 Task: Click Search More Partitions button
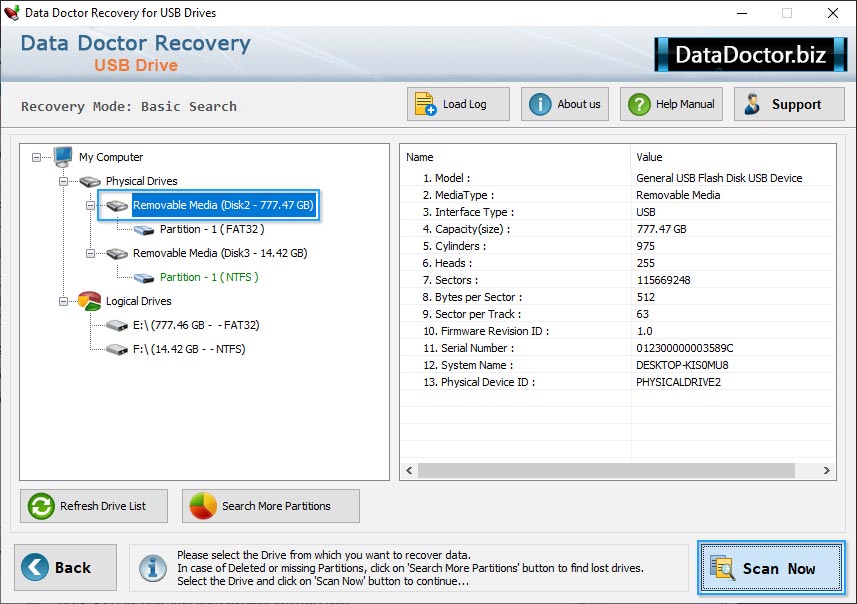point(271,506)
